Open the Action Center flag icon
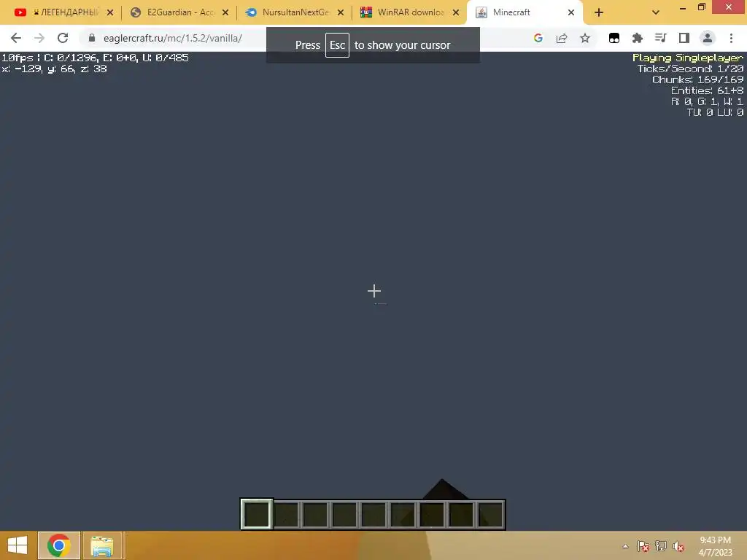Image resolution: width=747 pixels, height=560 pixels. coord(643,546)
